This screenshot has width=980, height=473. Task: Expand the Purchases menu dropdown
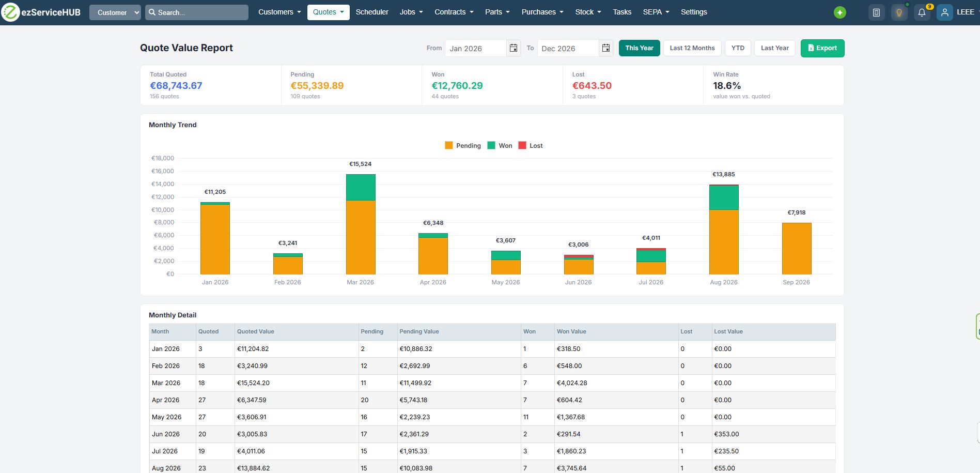pos(542,12)
